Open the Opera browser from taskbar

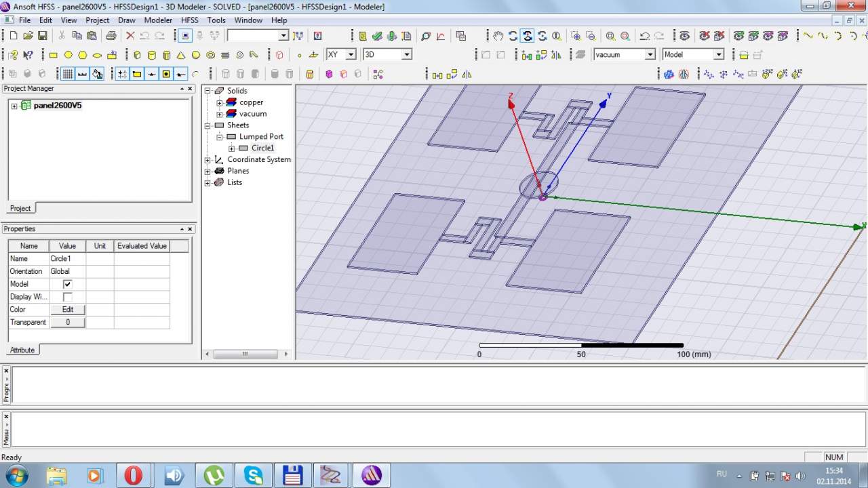pyautogui.click(x=133, y=475)
